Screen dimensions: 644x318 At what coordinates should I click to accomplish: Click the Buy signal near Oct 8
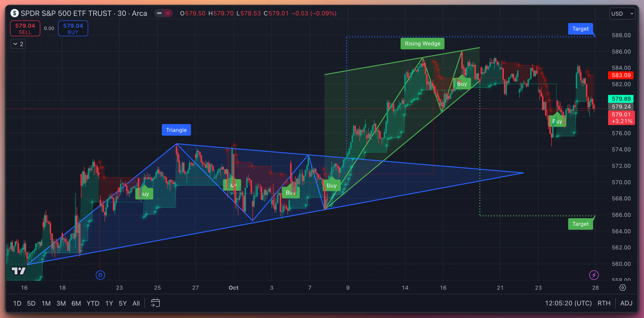332,185
